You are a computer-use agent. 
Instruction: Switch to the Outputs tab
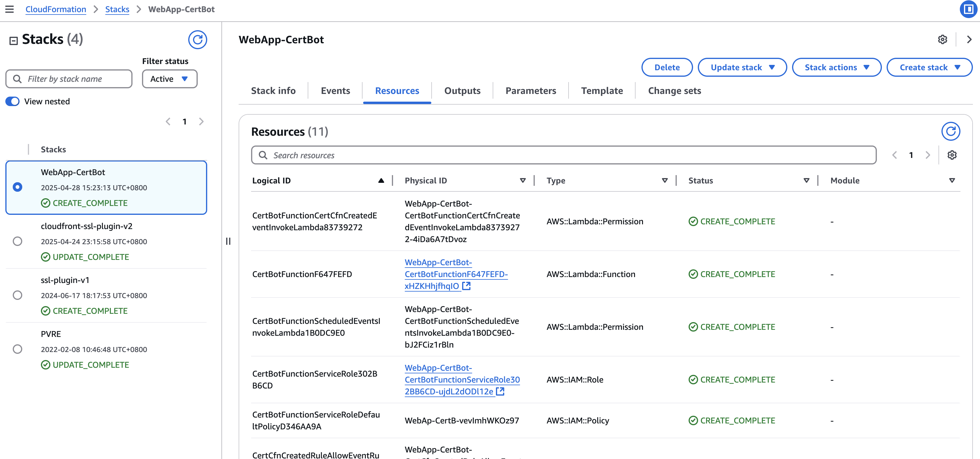(462, 91)
